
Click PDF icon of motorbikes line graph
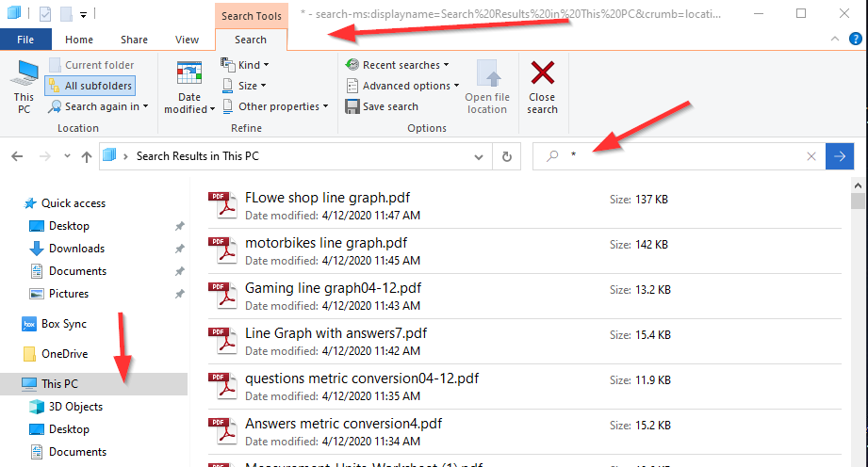point(222,250)
